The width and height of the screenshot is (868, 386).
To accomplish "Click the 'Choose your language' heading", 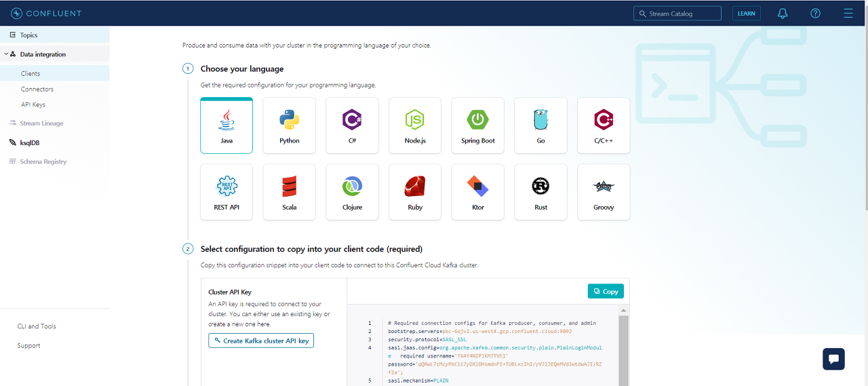I will 242,69.
